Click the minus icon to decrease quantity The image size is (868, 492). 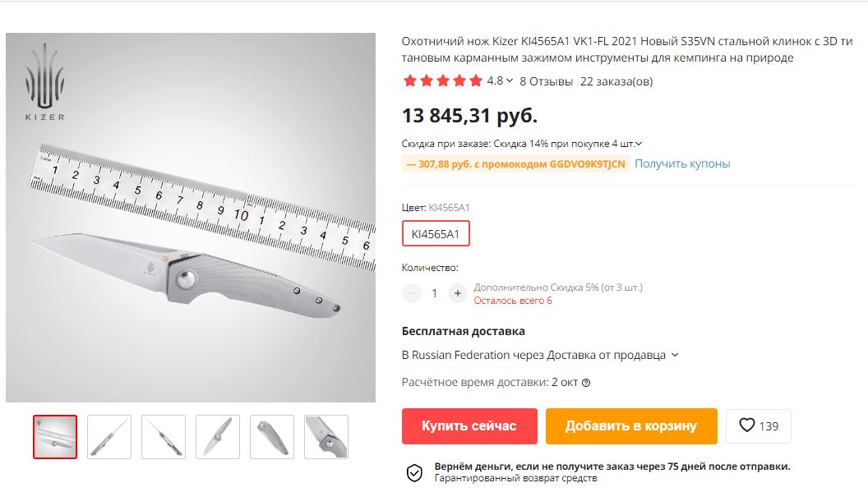click(x=412, y=292)
